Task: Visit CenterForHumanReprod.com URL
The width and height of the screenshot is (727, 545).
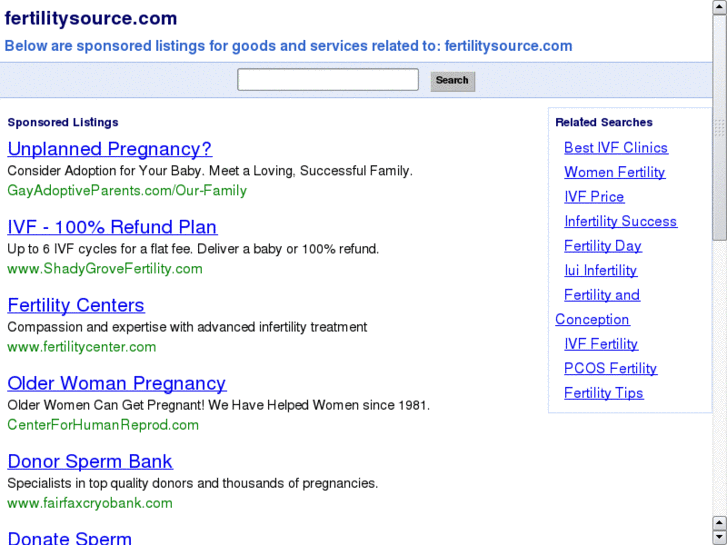Action: click(x=103, y=425)
